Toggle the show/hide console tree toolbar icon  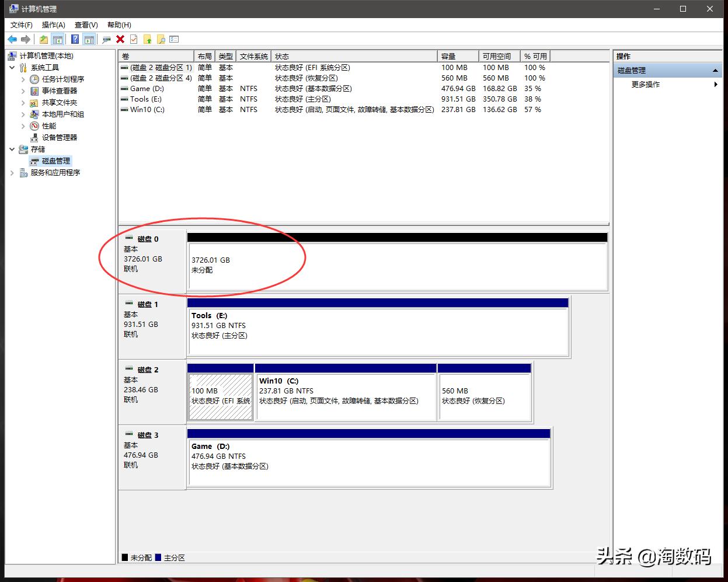click(57, 39)
